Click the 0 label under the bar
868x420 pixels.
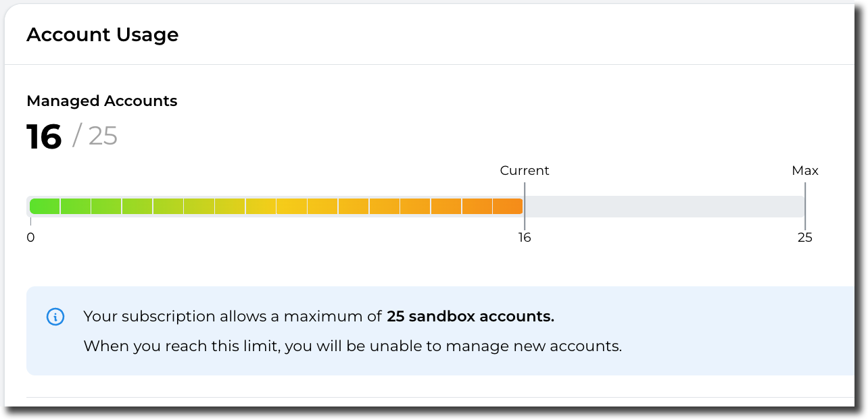[30, 238]
